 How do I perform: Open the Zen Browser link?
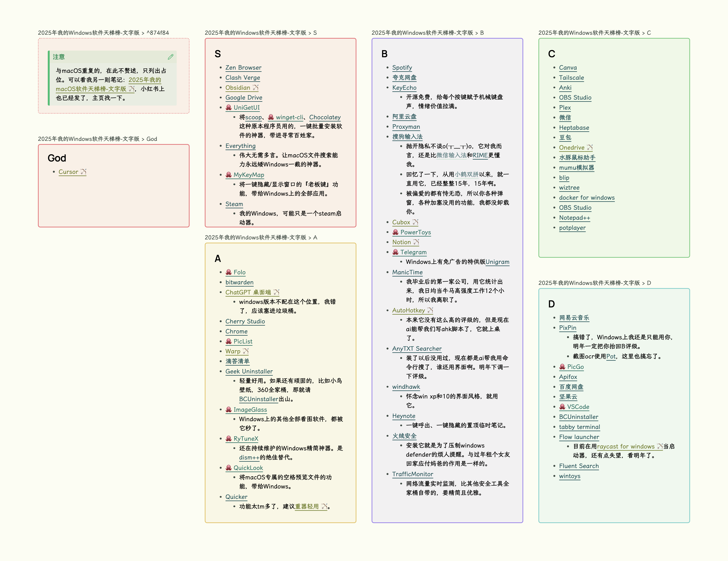[243, 68]
